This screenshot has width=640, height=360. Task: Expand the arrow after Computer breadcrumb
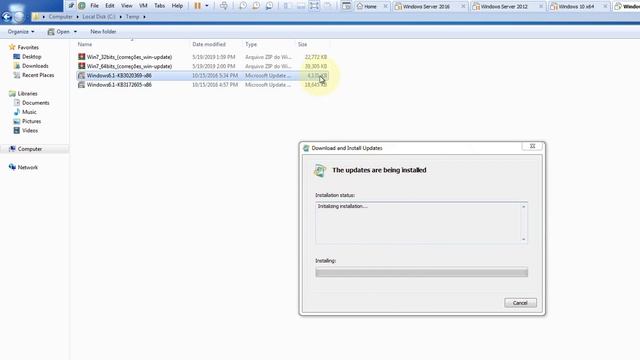tap(77, 17)
